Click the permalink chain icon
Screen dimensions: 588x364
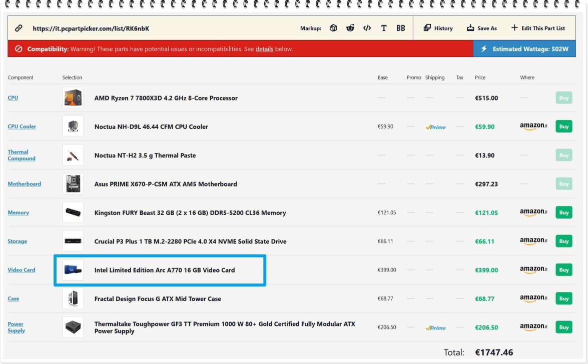pos(19,28)
